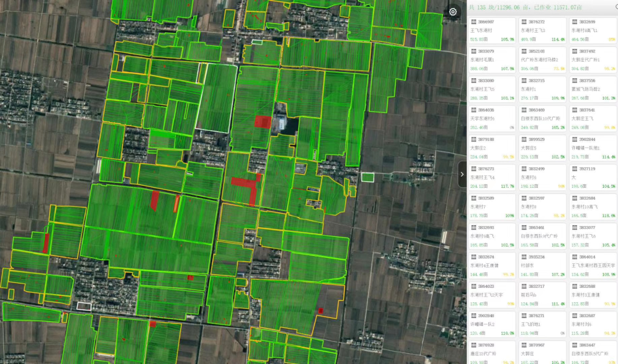Click field icon beside 3863469

(524, 110)
